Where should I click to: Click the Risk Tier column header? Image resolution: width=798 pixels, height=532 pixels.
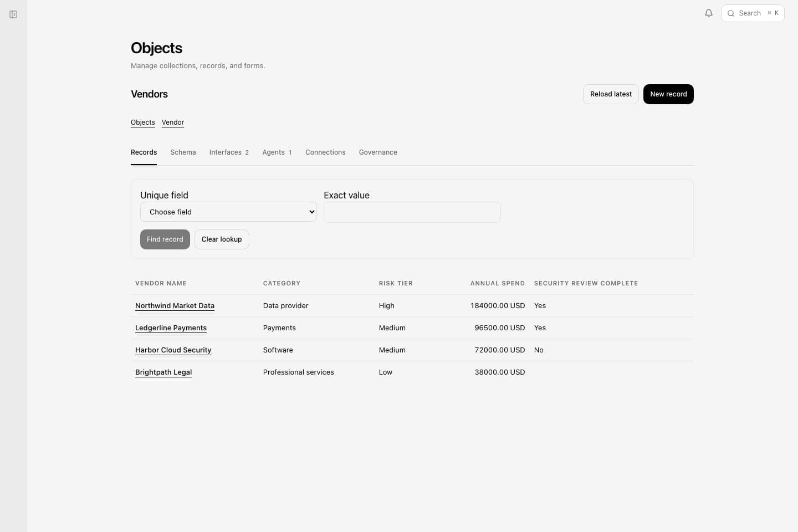[x=396, y=283]
